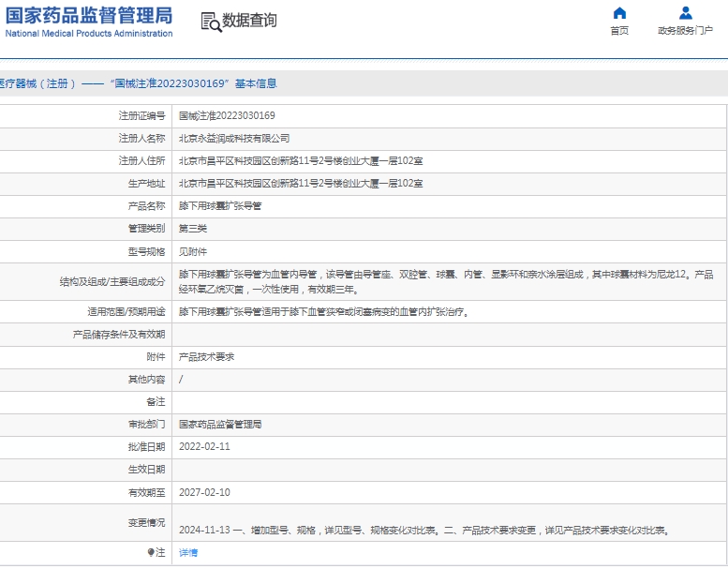Image resolution: width=728 pixels, height=569 pixels.
Task: Select registration number 国械注准20223030169 cell
Action: pos(227,115)
